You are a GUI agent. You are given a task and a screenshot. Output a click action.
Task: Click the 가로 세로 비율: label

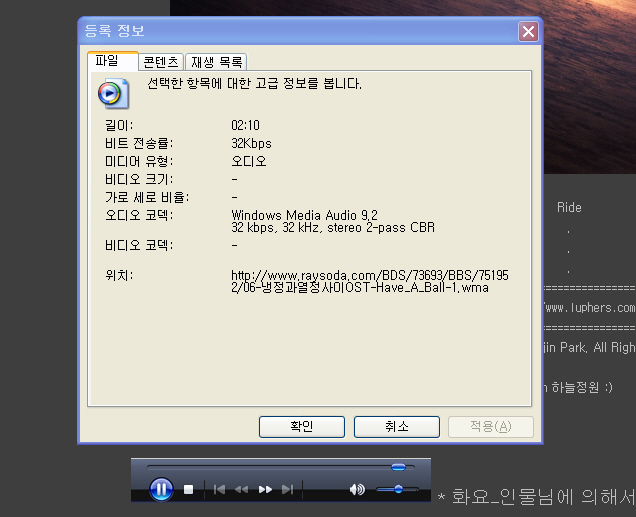coord(147,197)
